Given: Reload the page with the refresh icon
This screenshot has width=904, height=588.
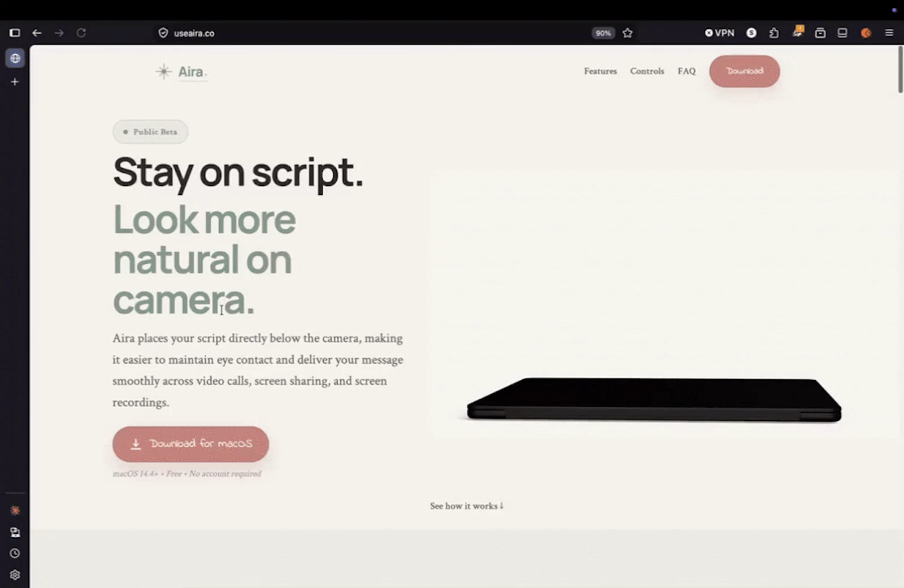Looking at the screenshot, I should coord(81,33).
